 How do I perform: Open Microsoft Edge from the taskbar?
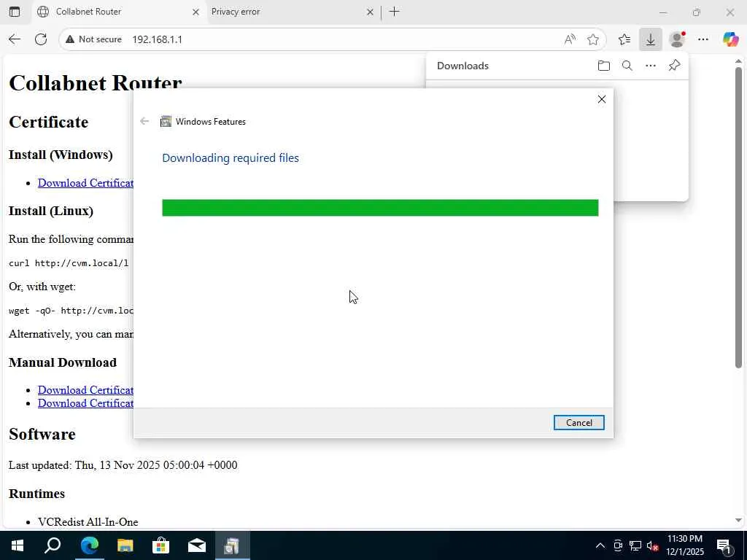89,545
